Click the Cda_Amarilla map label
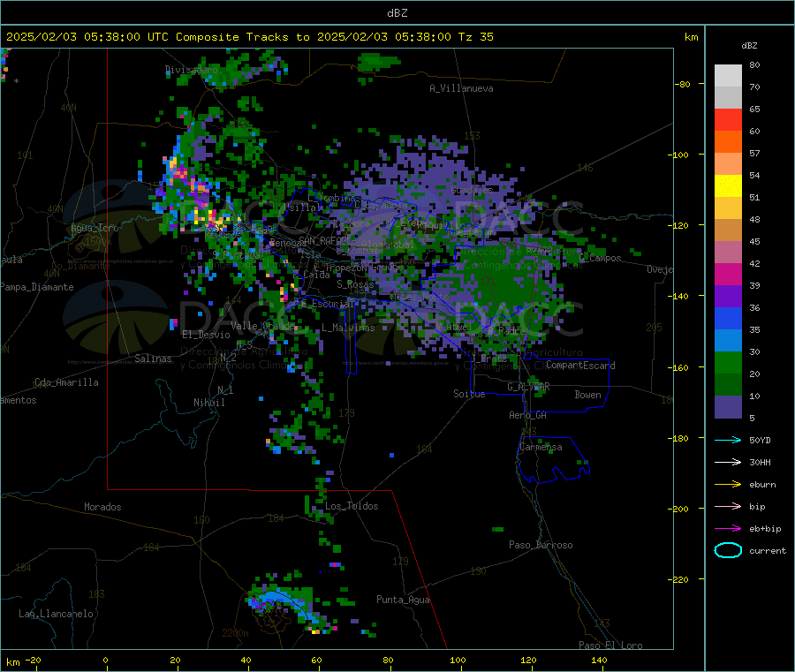The width and height of the screenshot is (795, 672). 66,382
